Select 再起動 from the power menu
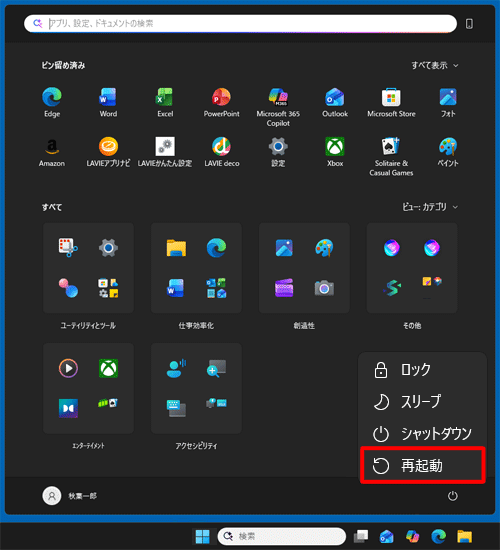Screen dimensions: 500x550 coord(422,465)
